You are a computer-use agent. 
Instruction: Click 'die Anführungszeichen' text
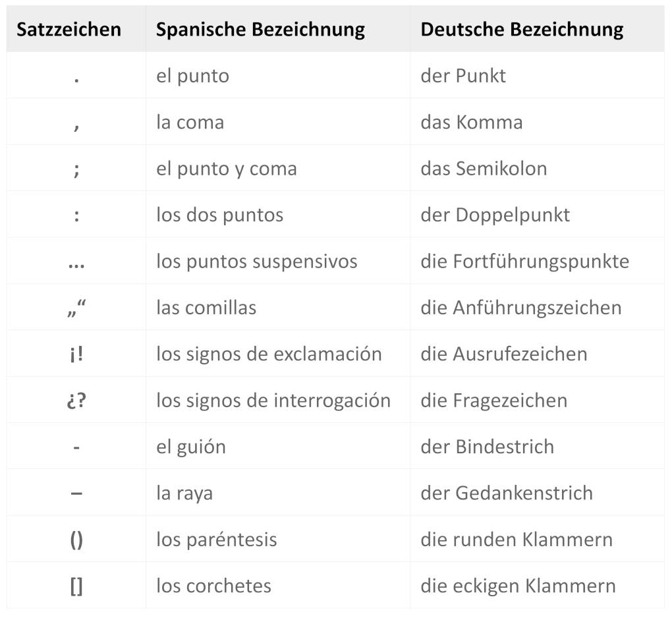tap(520, 308)
